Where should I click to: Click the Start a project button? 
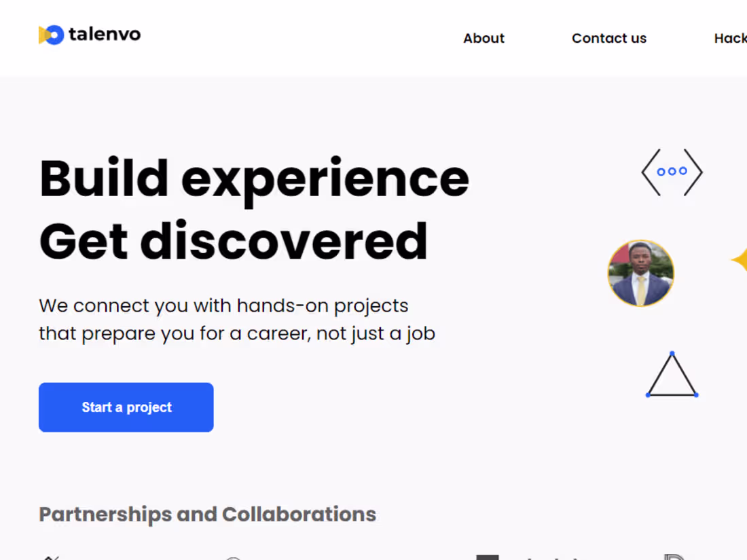pyautogui.click(x=126, y=407)
